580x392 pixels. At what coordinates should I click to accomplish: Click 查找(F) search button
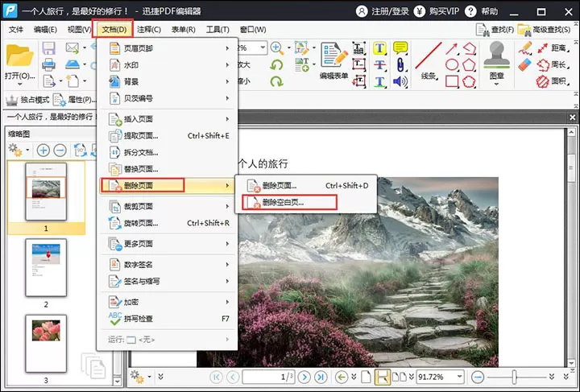tap(495, 30)
